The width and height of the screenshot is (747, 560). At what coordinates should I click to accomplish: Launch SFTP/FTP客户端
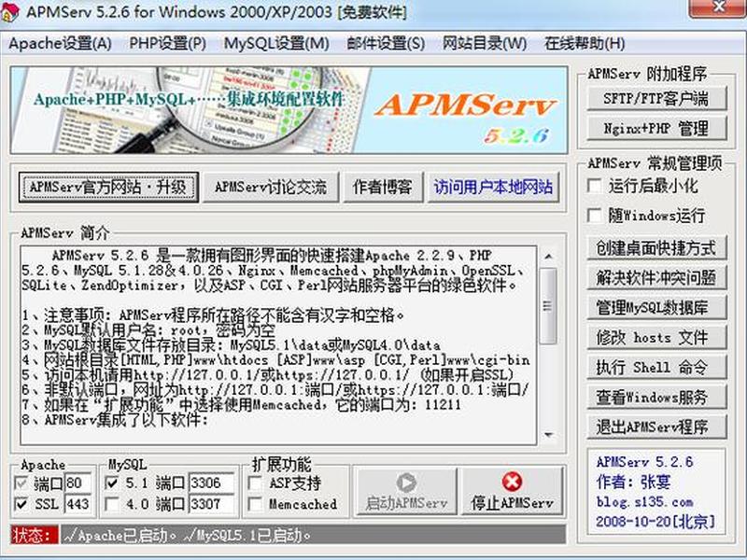(656, 99)
